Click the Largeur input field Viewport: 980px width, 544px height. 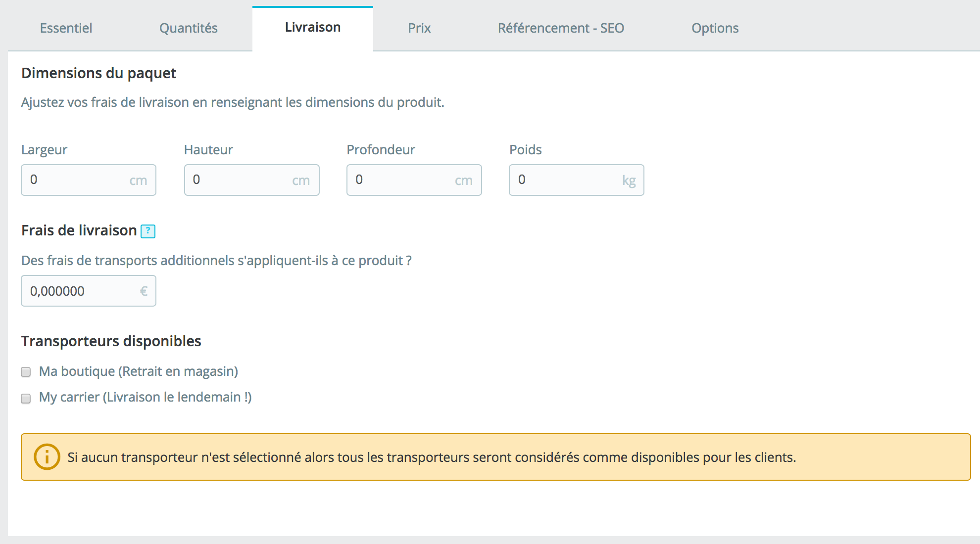click(74, 180)
